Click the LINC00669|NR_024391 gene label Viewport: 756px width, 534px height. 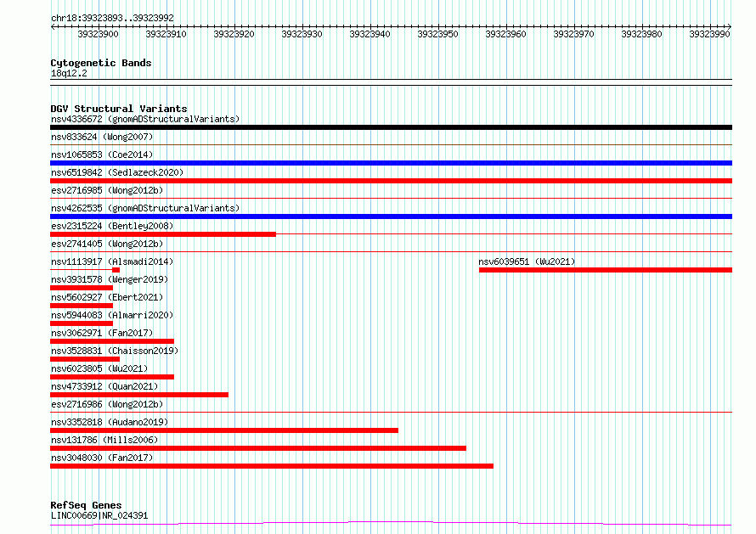click(x=99, y=515)
